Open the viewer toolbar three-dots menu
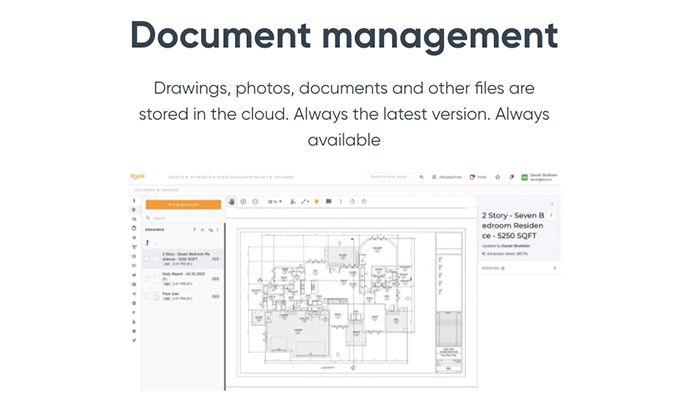Screen dimensions: 700x400 [x=341, y=202]
